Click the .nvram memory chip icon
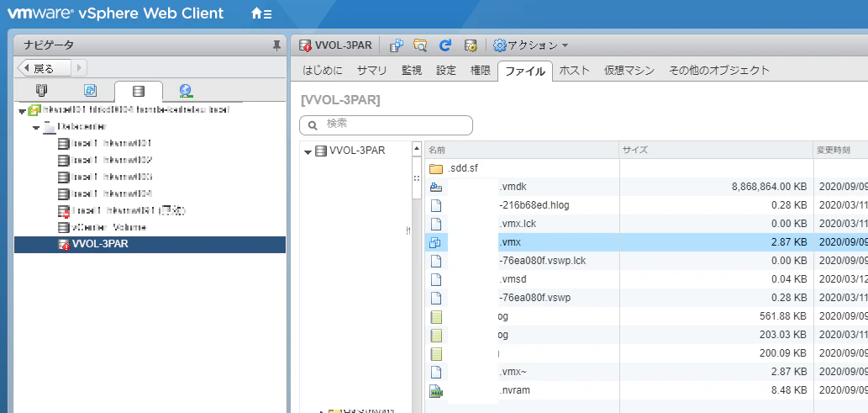The width and height of the screenshot is (868, 413). click(x=436, y=390)
